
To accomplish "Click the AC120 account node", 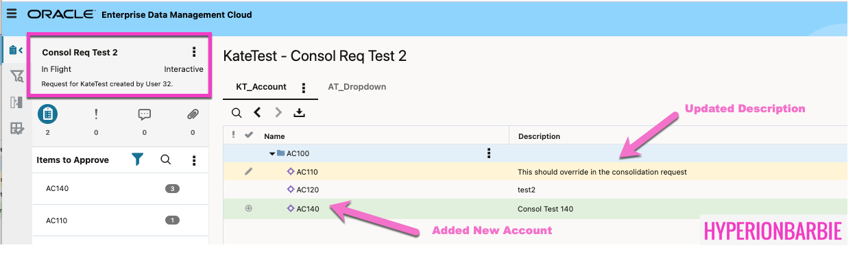I will click(307, 190).
